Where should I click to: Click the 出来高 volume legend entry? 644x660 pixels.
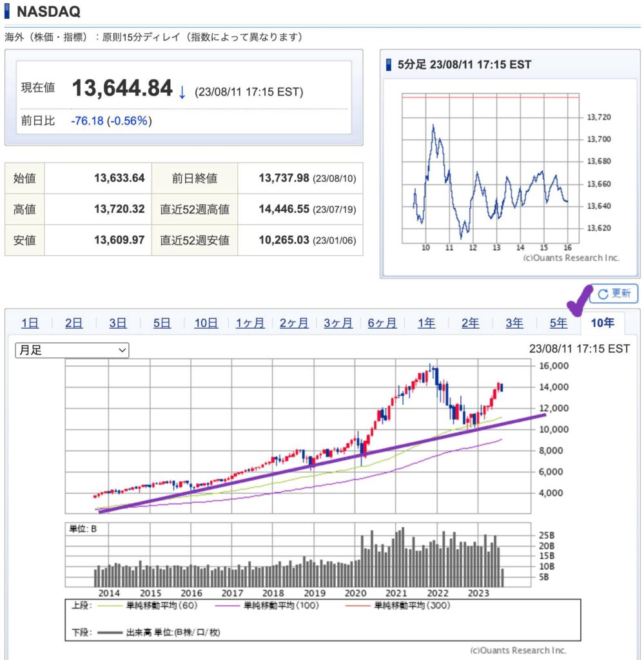(159, 632)
